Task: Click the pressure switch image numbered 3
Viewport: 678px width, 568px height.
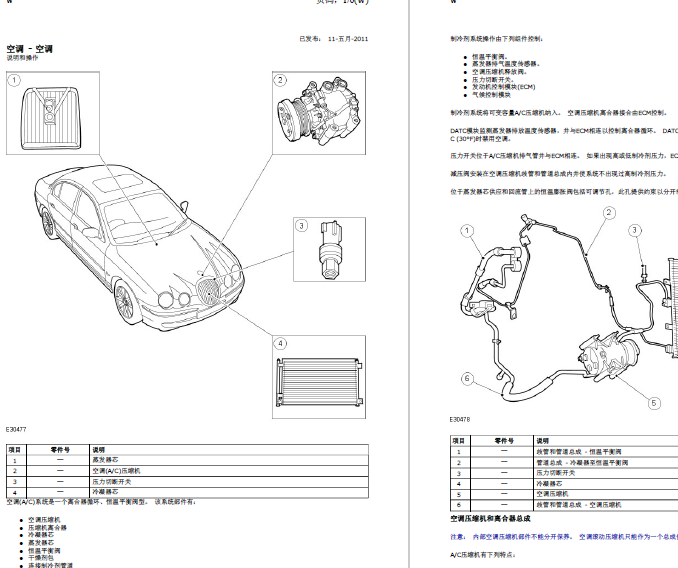Action: point(329,249)
